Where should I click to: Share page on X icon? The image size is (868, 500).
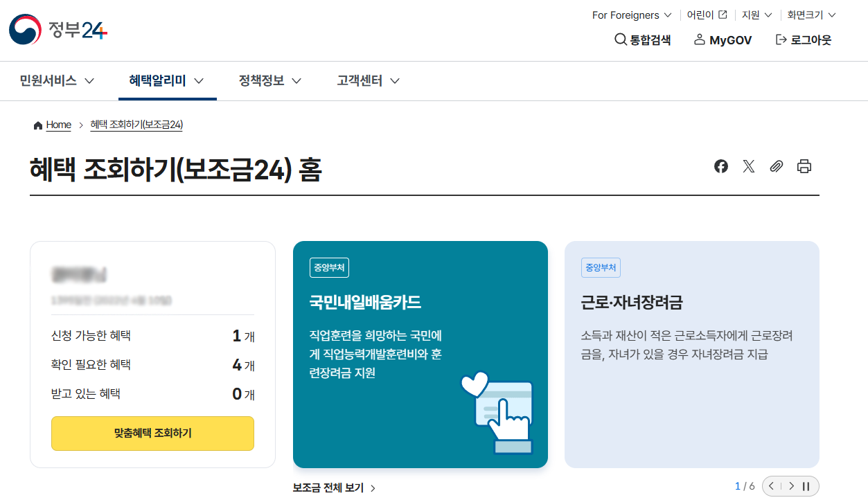coord(749,166)
